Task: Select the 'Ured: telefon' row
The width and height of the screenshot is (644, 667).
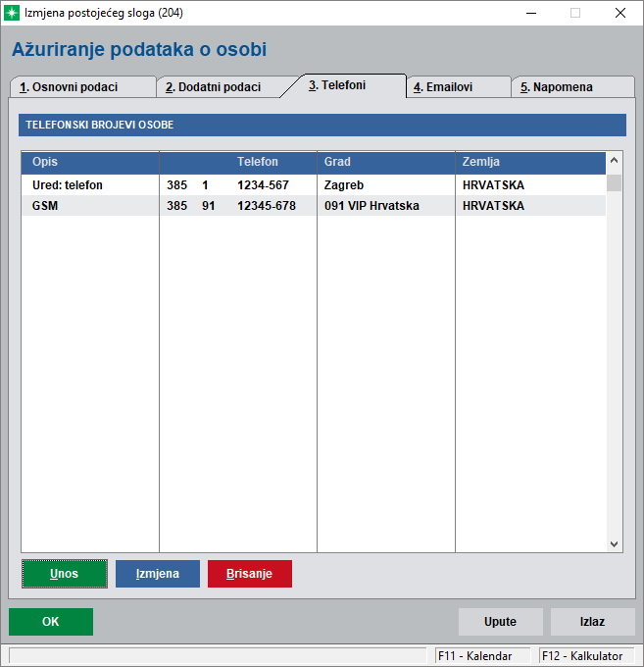Action: point(314,185)
